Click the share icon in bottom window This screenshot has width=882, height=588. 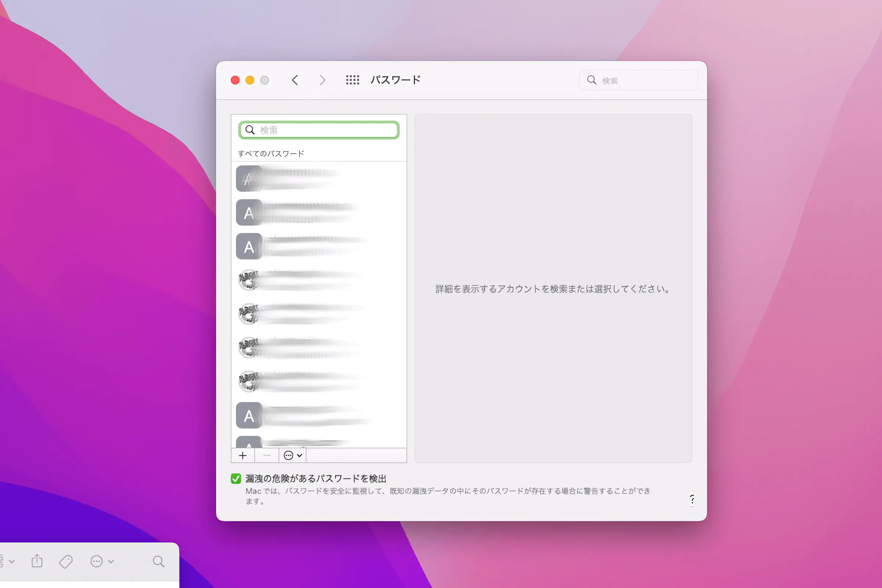pos(37,561)
